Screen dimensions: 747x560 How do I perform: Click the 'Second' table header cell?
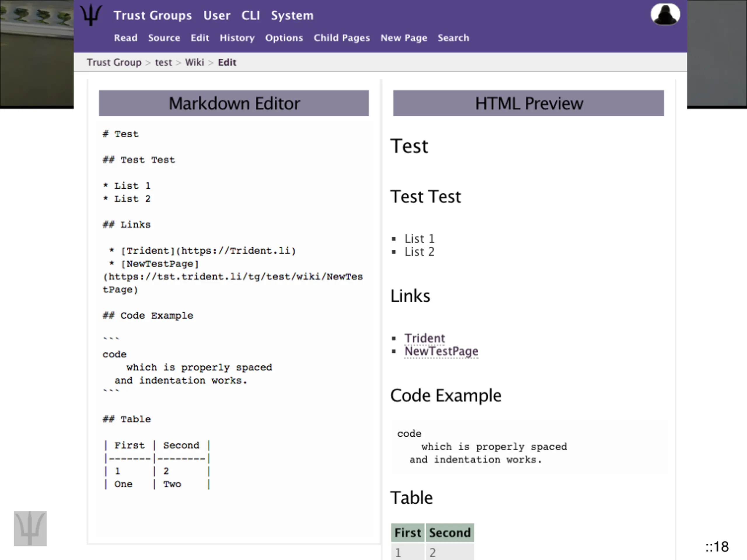[450, 533]
